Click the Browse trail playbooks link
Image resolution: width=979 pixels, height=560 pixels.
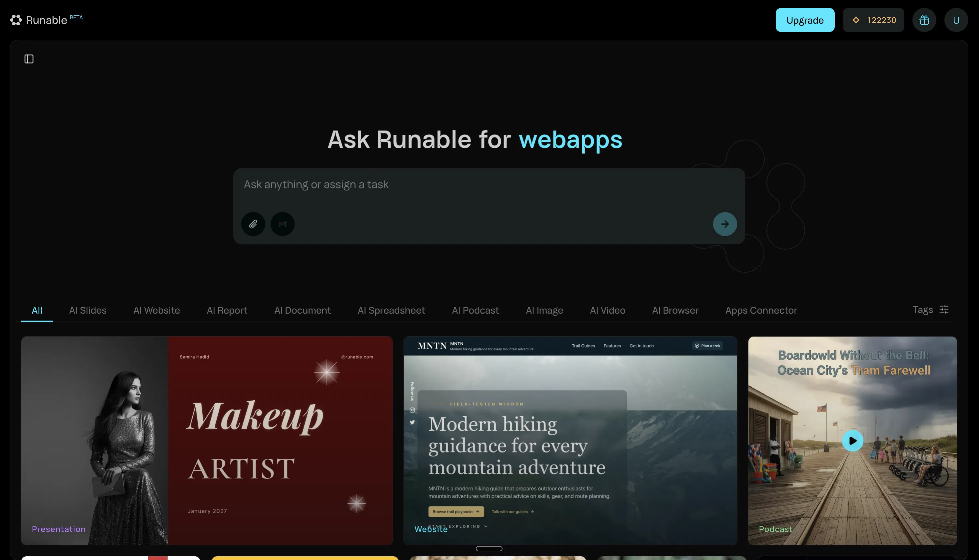pos(456,511)
